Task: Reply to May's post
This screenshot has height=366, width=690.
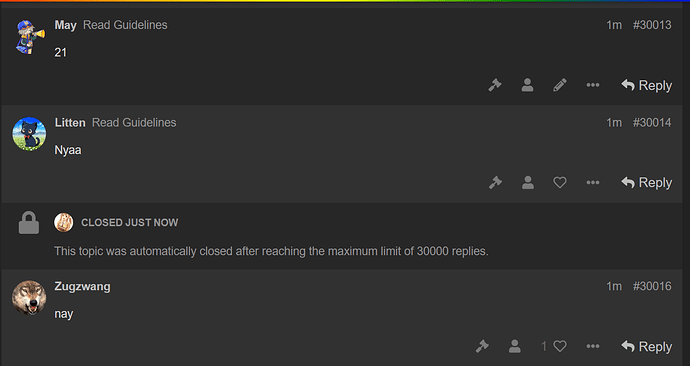Action: click(x=646, y=85)
